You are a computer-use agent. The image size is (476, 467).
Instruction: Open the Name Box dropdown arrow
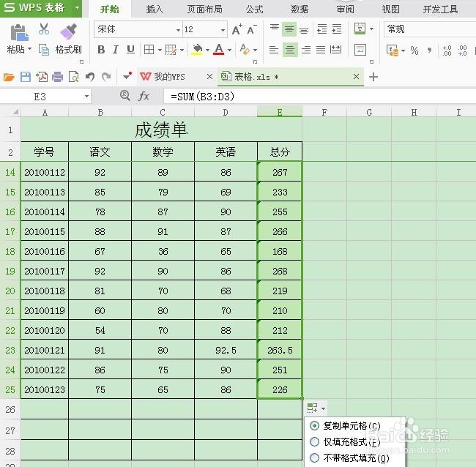point(86,97)
